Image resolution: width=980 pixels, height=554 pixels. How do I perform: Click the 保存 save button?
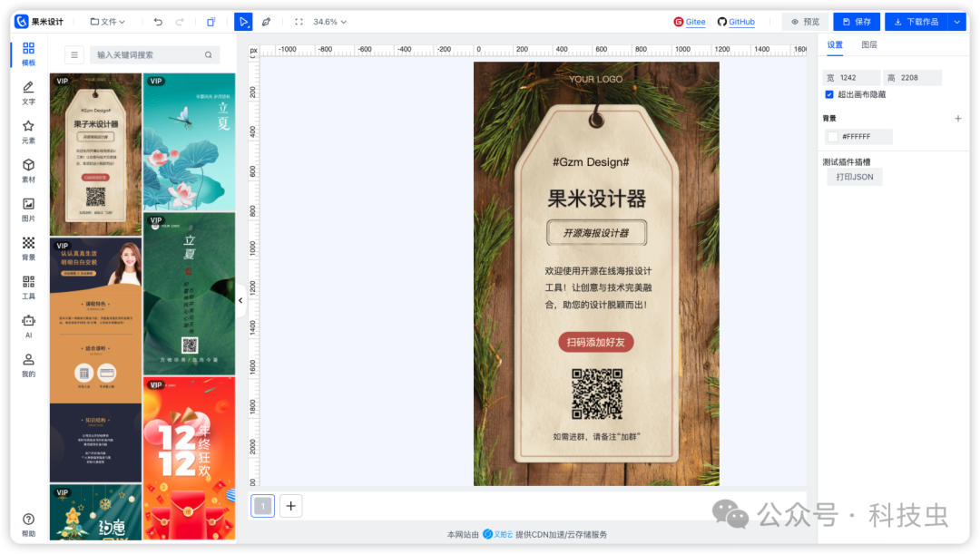coord(856,22)
